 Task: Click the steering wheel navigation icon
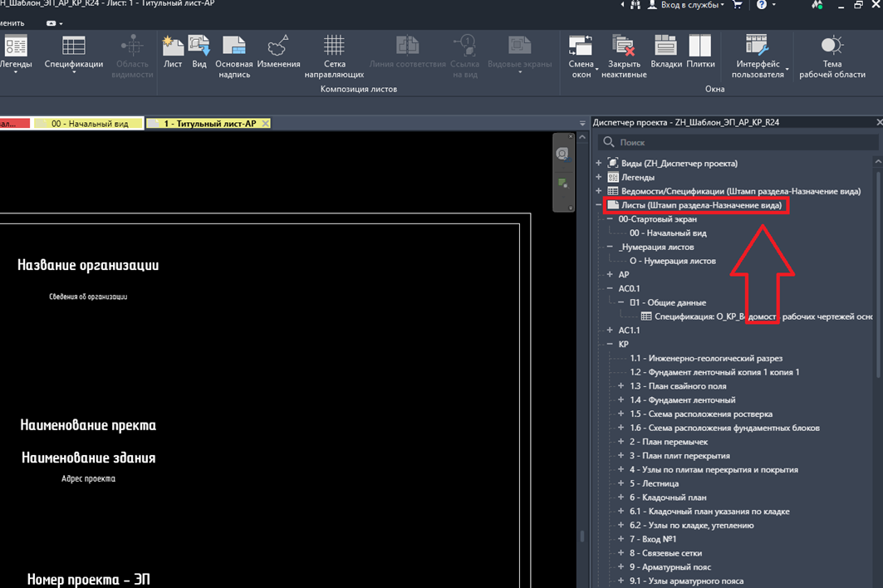(x=562, y=154)
